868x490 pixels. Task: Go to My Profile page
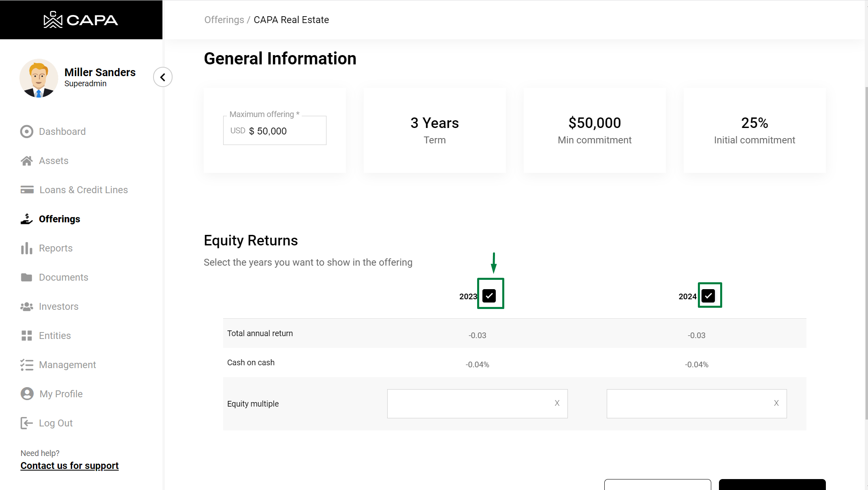tap(61, 394)
